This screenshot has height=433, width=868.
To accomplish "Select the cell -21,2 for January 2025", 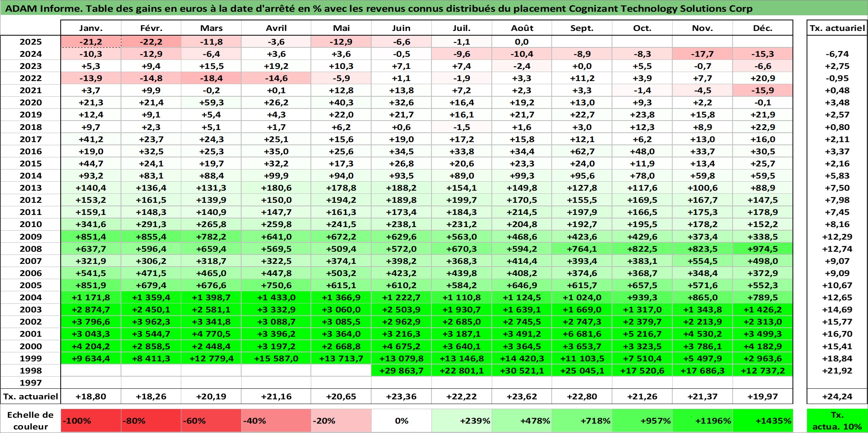I will [91, 42].
